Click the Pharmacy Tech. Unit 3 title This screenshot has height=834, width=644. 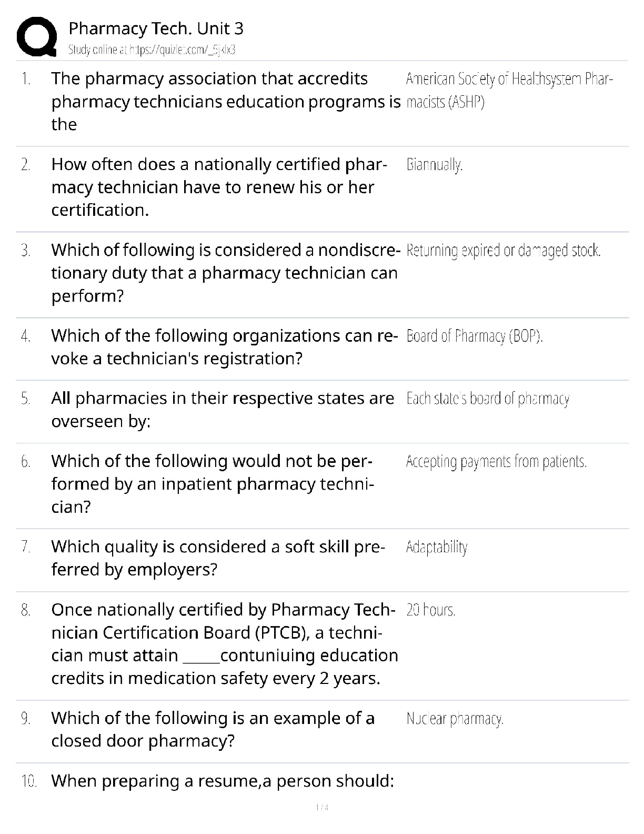[156, 28]
